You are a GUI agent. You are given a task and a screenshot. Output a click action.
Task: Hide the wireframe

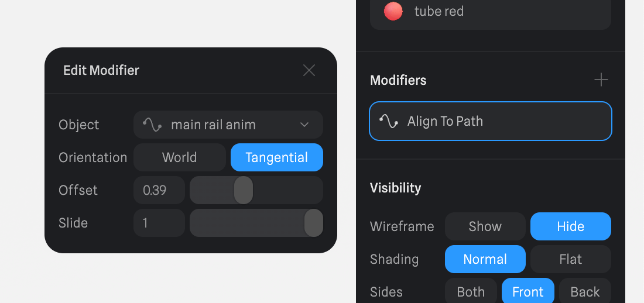tap(571, 226)
